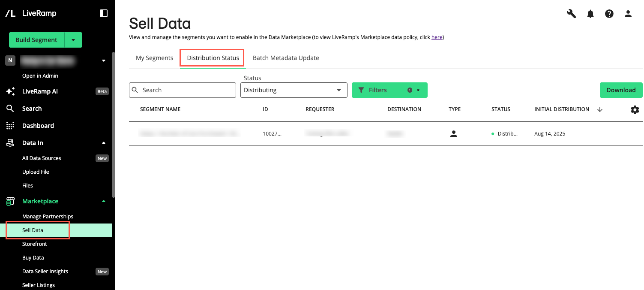This screenshot has width=644, height=290.
Task: Open the wrench tools icon
Action: click(x=571, y=14)
